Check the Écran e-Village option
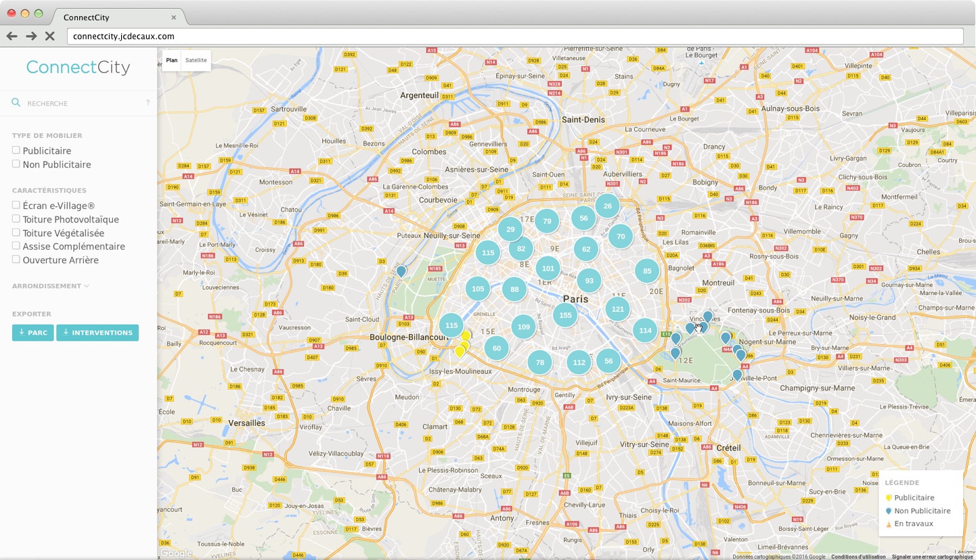Screen dimensions: 976x560 point(16,205)
